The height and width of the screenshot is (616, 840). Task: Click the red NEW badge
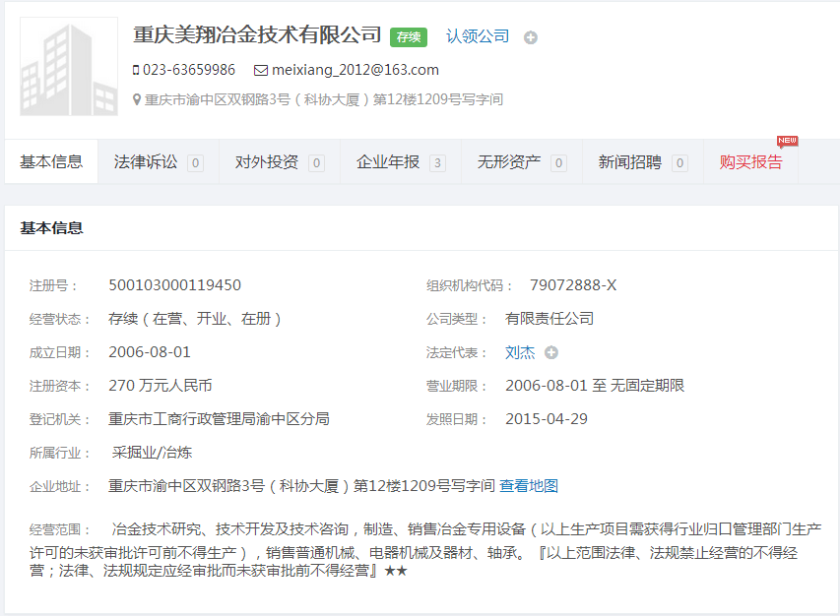pos(787,142)
